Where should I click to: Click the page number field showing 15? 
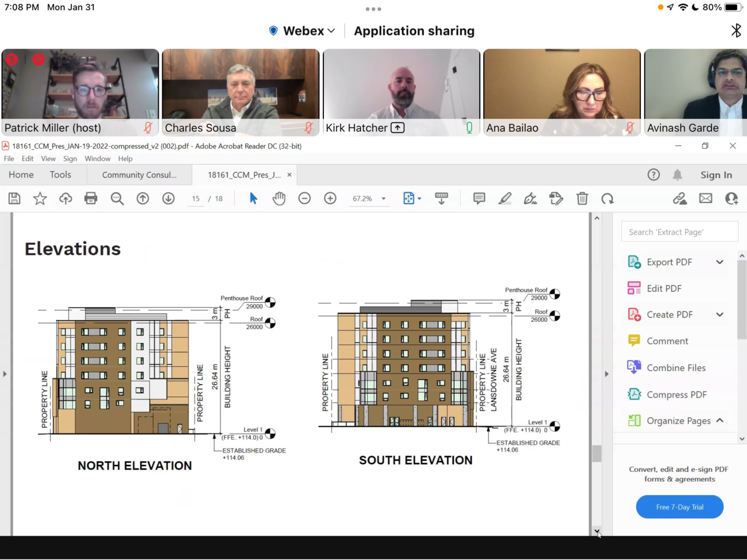[196, 199]
